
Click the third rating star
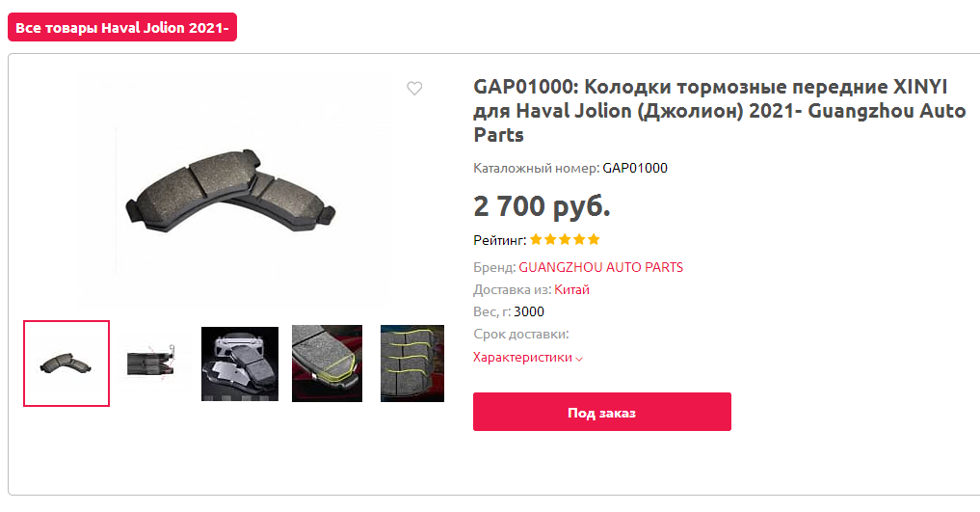[x=565, y=239]
